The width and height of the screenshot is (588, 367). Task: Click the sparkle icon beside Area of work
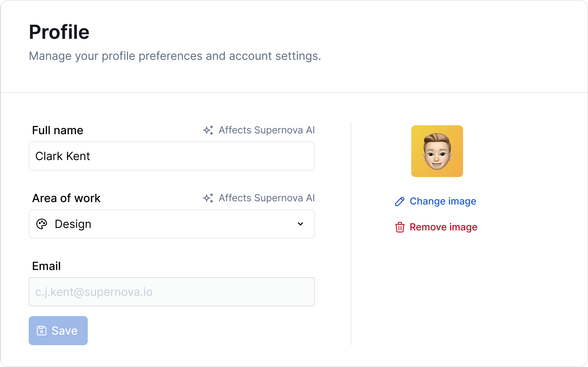coord(208,198)
